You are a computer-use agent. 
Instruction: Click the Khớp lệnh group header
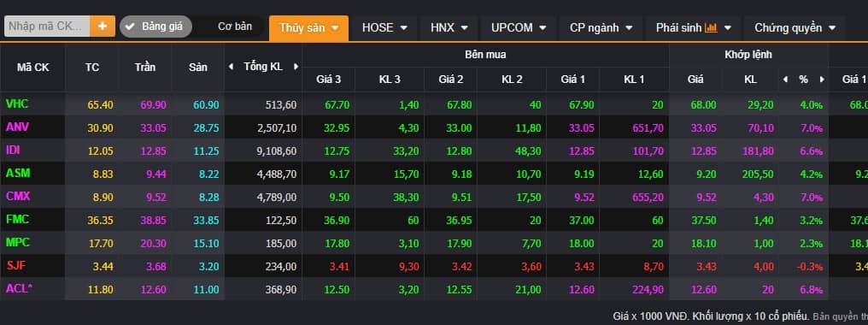click(x=748, y=55)
